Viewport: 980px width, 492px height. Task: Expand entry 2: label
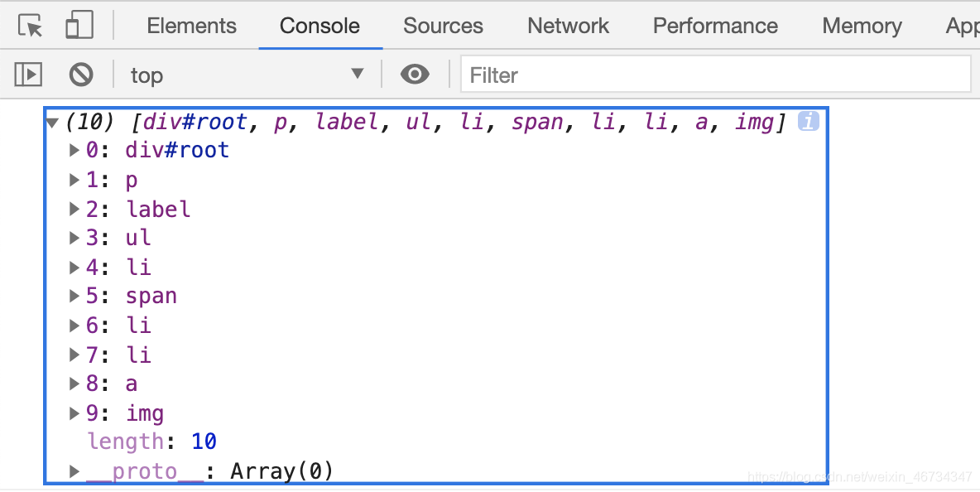[74, 209]
